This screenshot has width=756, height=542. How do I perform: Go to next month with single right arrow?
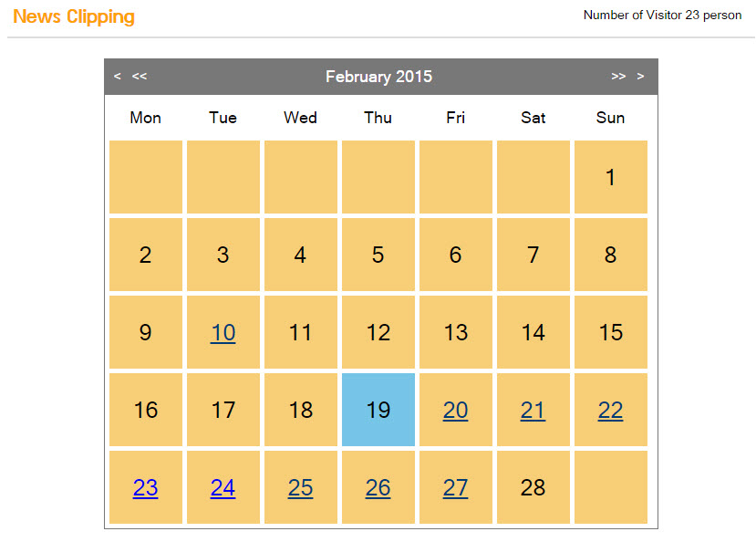click(640, 76)
